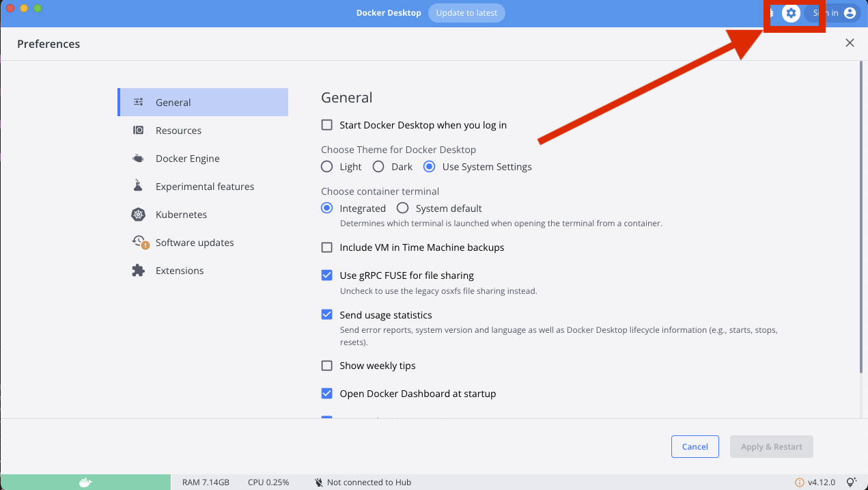
Task: Click the preferences vertical scrollbar
Action: tap(860, 217)
